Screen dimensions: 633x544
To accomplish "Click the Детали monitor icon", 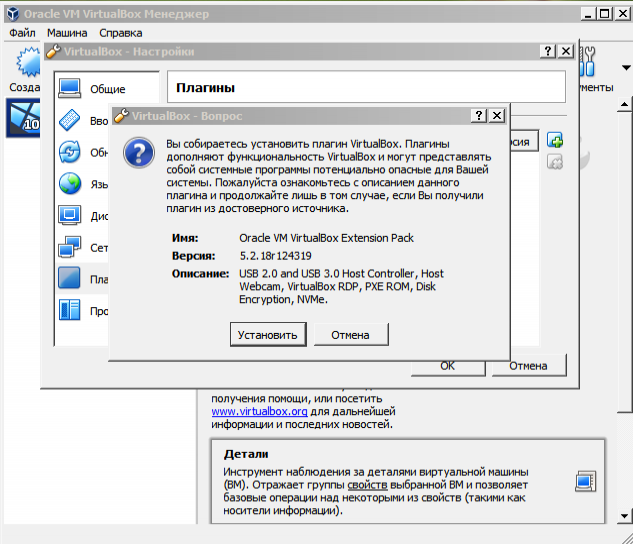I will (x=585, y=481).
